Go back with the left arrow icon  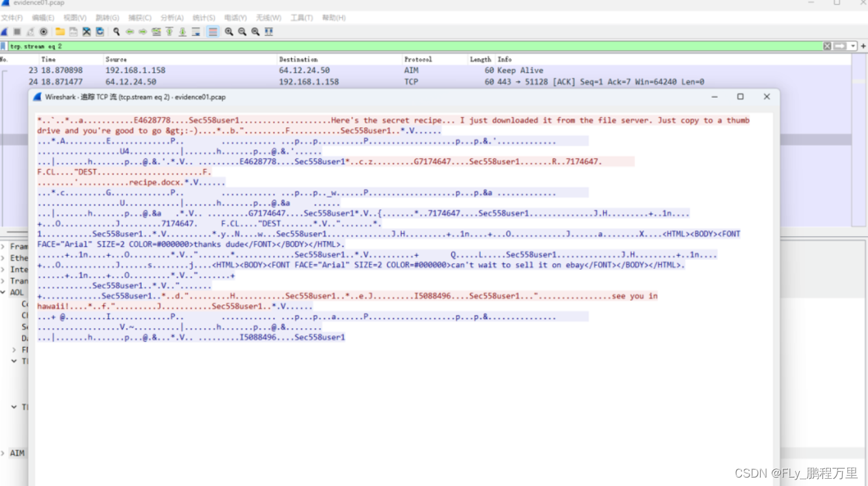click(129, 32)
